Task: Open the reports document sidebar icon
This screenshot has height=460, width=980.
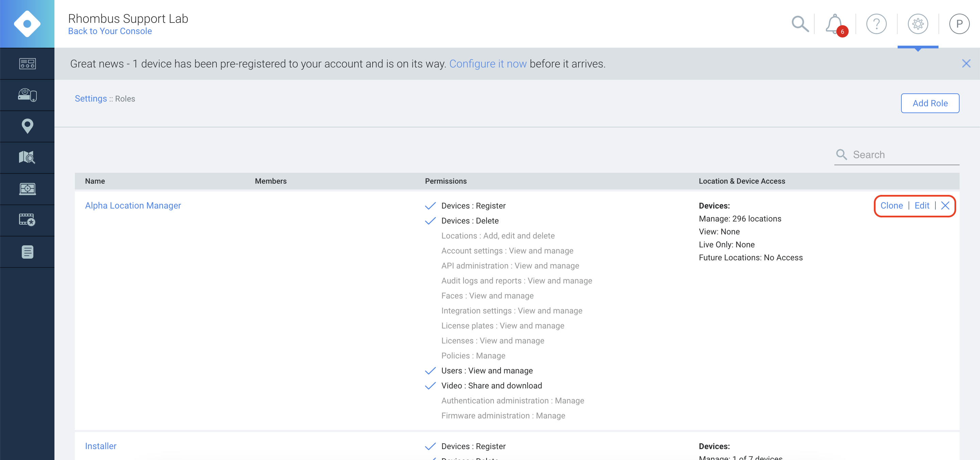Action: click(27, 251)
